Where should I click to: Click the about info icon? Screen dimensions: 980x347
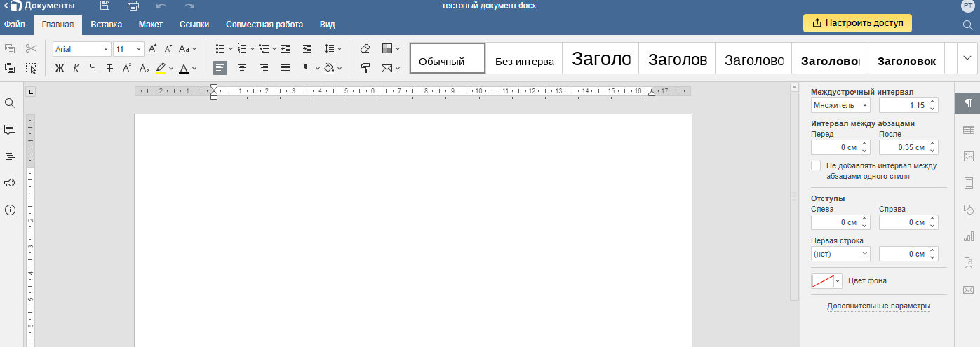(10, 210)
